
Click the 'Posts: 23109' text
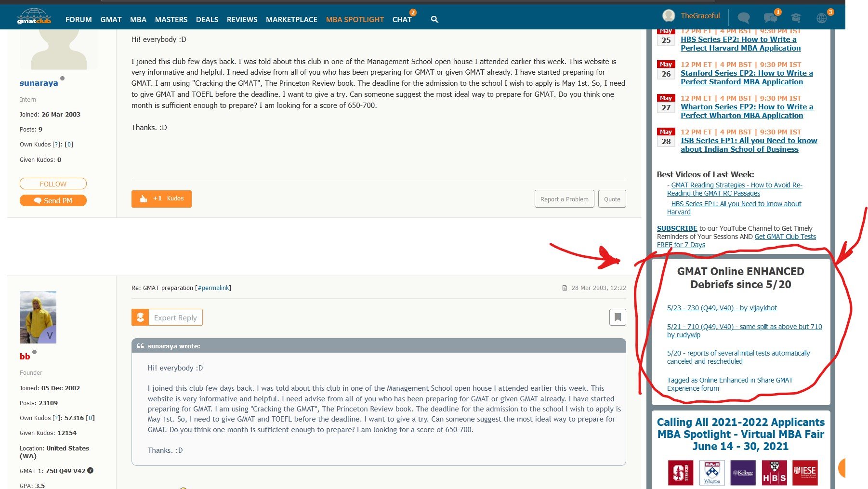[39, 403]
